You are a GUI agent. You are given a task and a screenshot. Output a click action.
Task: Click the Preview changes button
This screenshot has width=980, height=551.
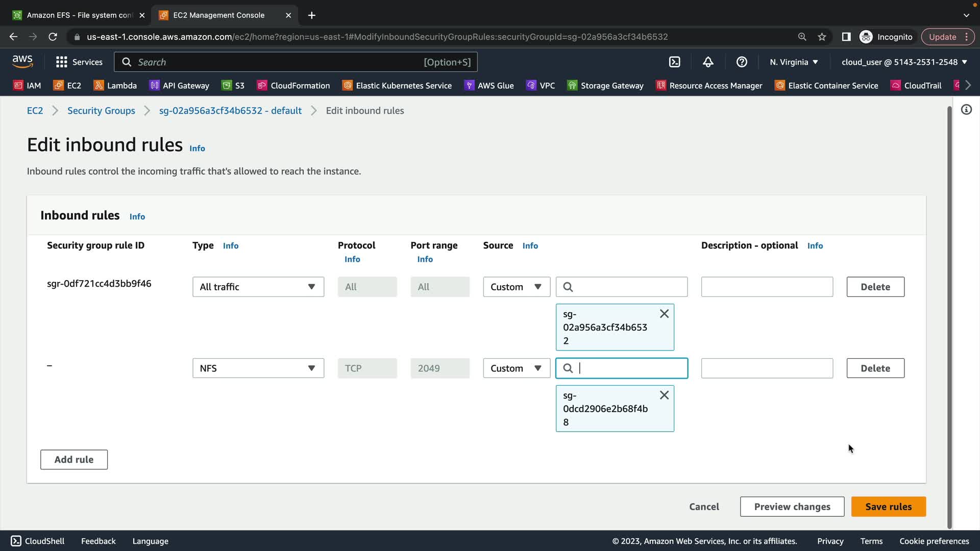(x=792, y=507)
